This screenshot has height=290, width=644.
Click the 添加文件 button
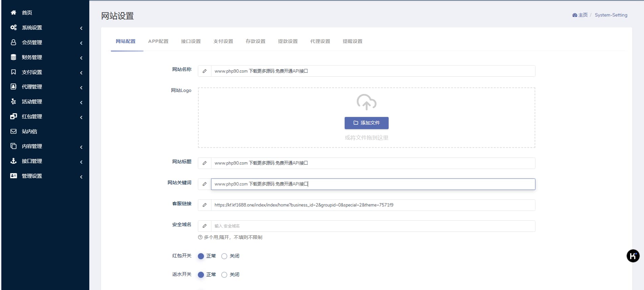[366, 123]
